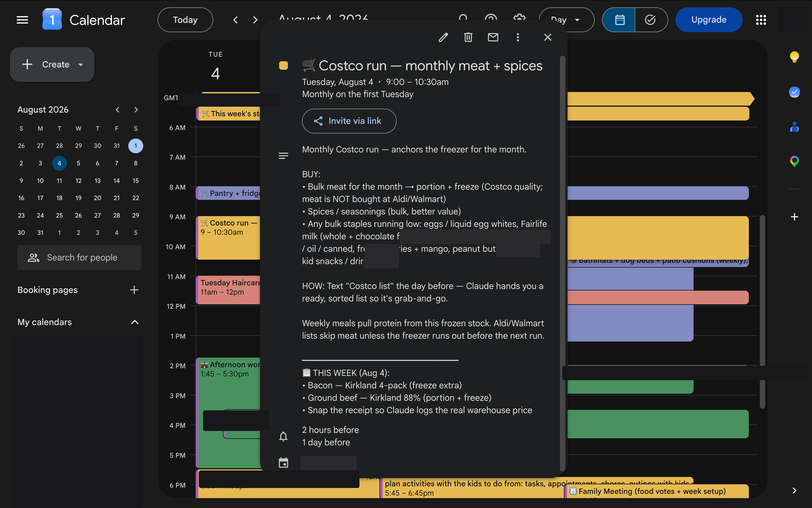Click the "1 day before" reminder
Image resolution: width=812 pixels, height=508 pixels.
(x=326, y=443)
